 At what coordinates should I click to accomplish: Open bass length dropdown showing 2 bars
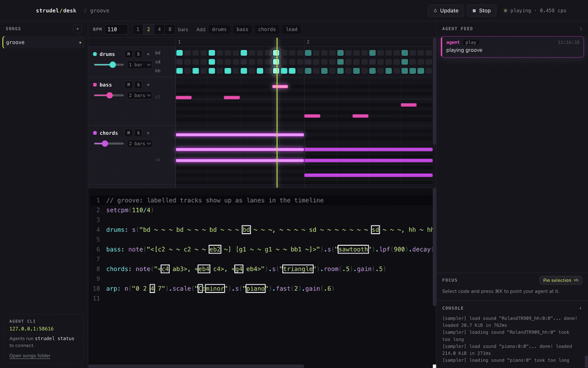tap(139, 96)
